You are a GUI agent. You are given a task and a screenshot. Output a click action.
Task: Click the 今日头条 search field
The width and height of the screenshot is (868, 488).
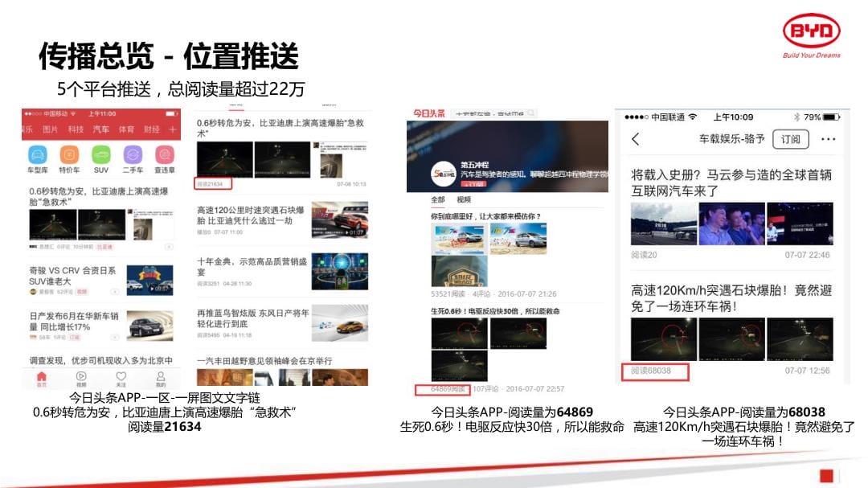click(x=494, y=113)
